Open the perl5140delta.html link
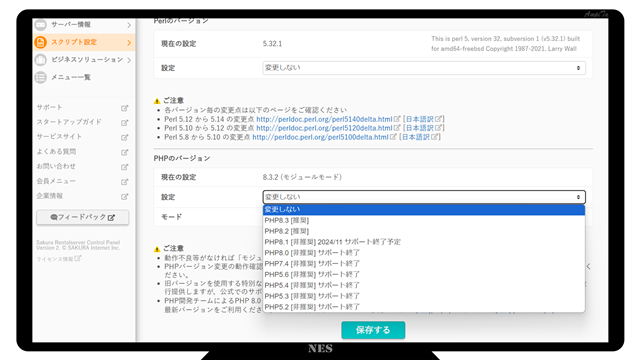This screenshot has height=360, width=640. 324,119
